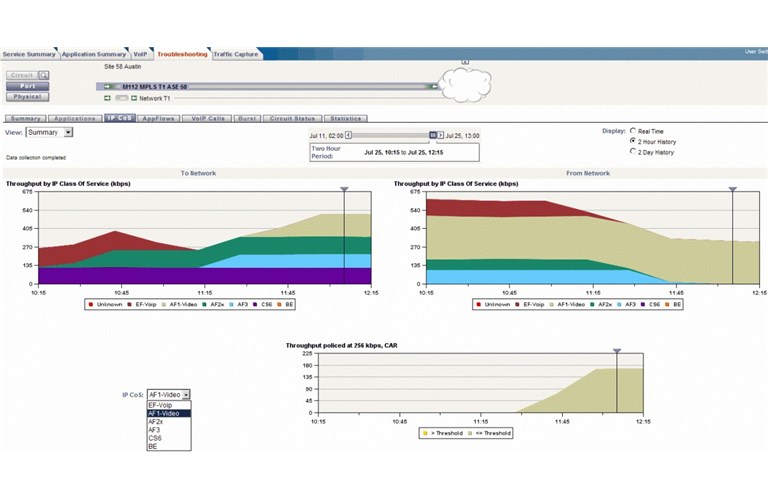This screenshot has width=768, height=500.
Task: Select the Real Time display option
Action: click(x=633, y=130)
